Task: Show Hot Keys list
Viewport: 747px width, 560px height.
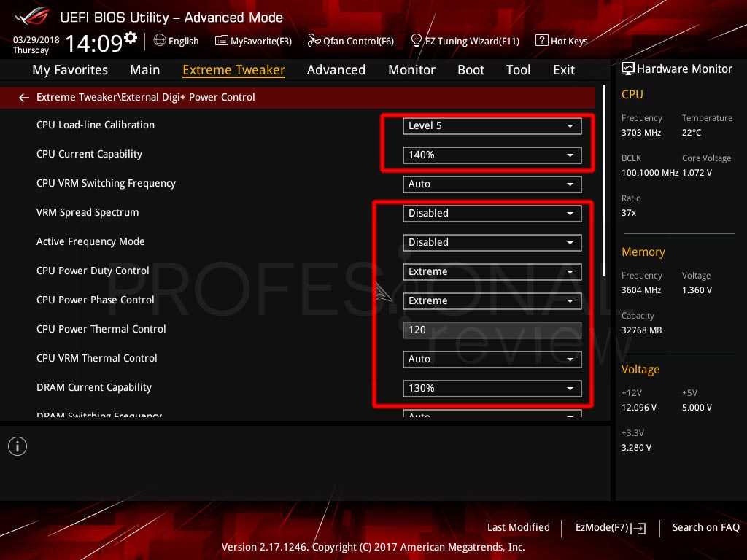Action: pyautogui.click(x=569, y=41)
